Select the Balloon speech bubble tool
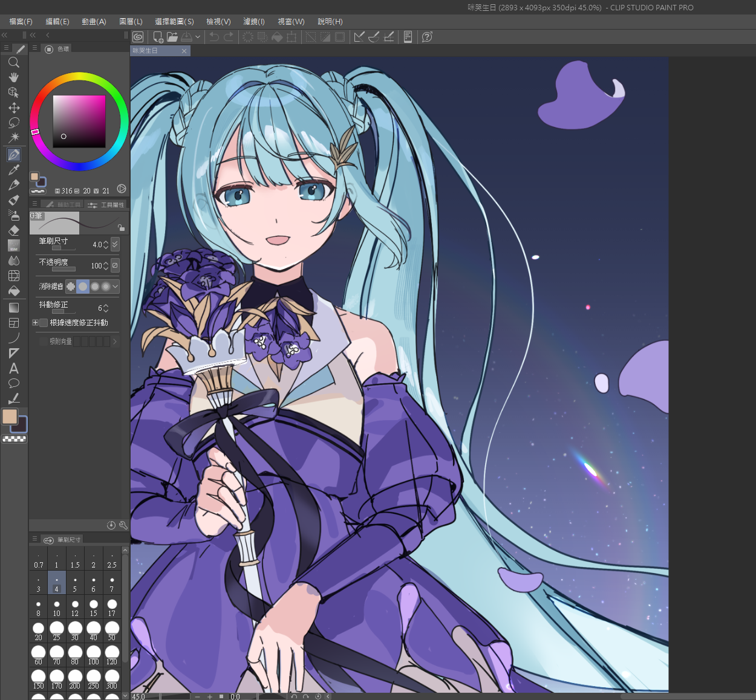 click(x=14, y=383)
